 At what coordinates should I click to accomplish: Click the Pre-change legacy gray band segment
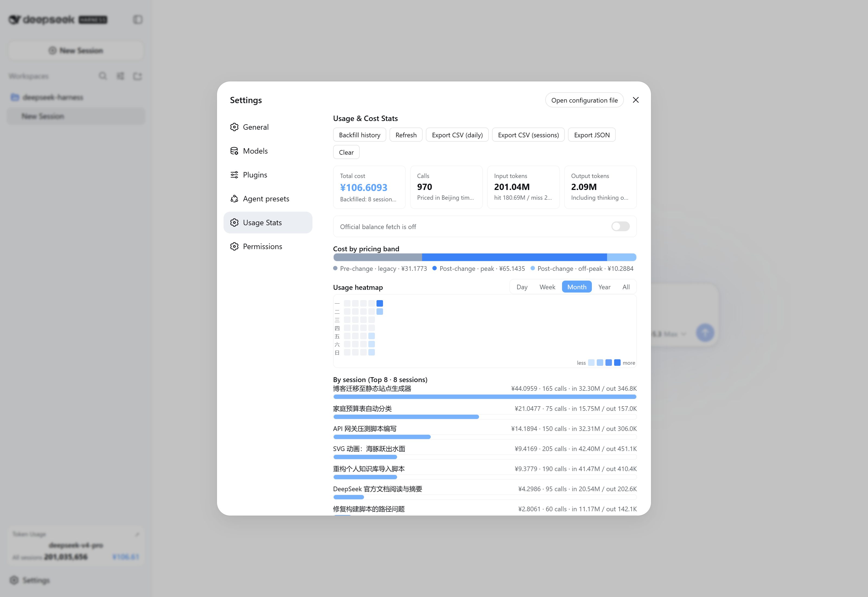(x=378, y=257)
